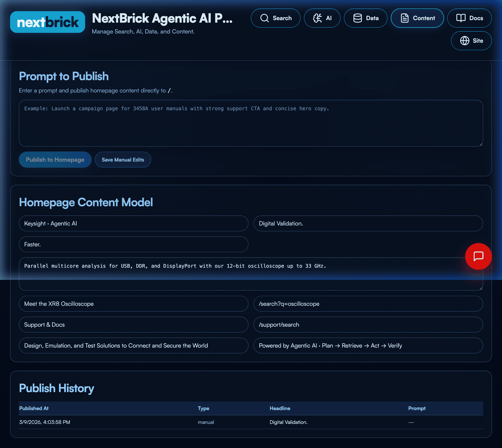Edit the 'Keysight · Agentic AI' field
This screenshot has height=448, width=502.
point(134,223)
